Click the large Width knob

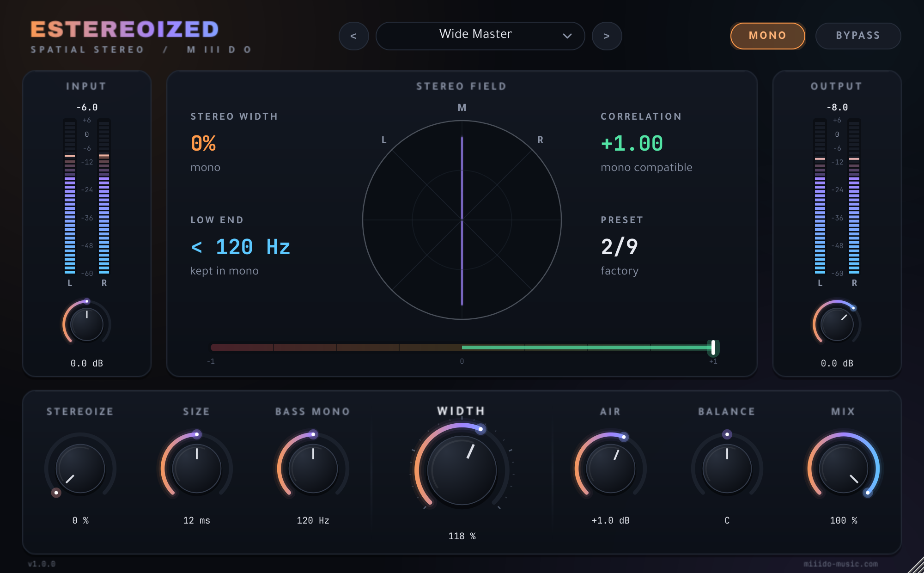[462, 470]
